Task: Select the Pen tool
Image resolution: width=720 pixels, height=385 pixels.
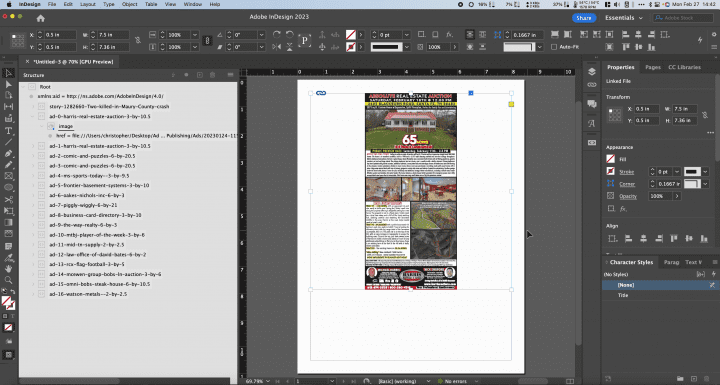Action: pos(8,153)
